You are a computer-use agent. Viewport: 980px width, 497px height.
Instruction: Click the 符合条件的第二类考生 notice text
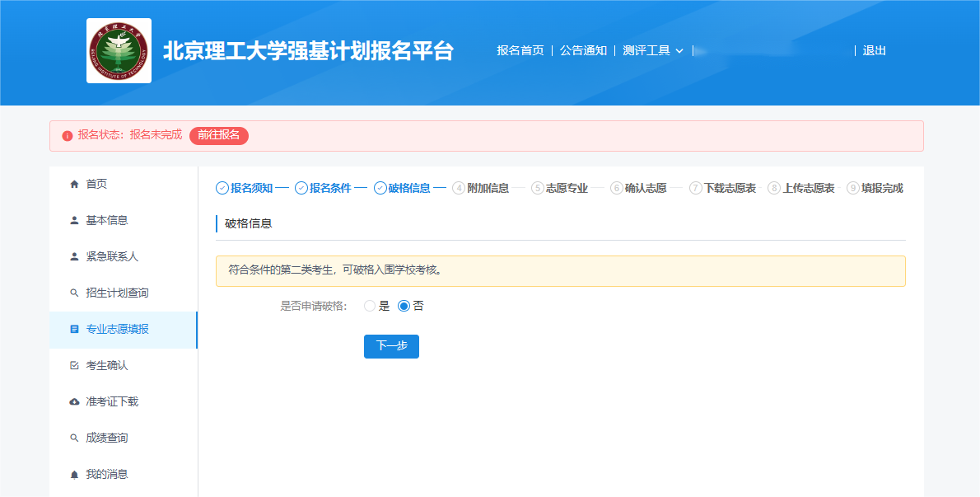point(336,270)
